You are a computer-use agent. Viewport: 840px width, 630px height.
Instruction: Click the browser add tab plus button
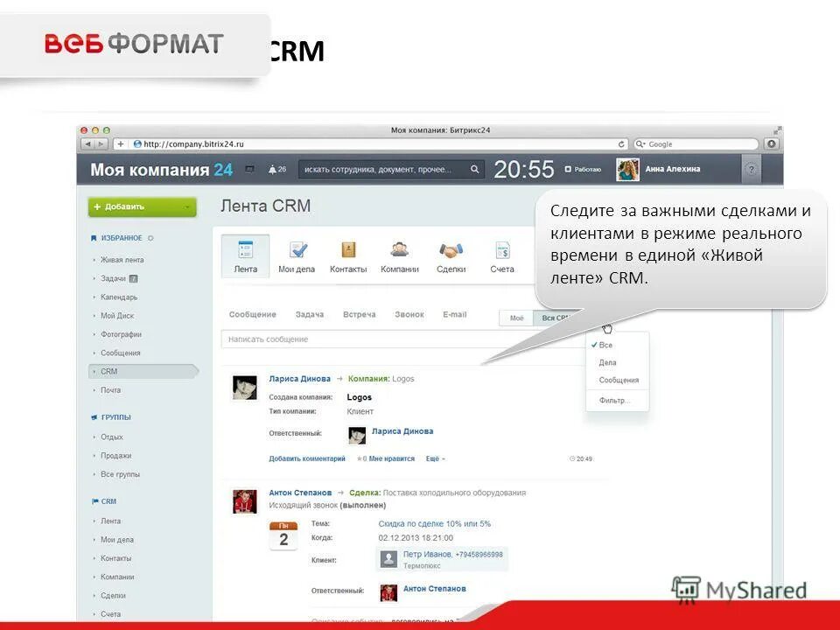[x=121, y=144]
